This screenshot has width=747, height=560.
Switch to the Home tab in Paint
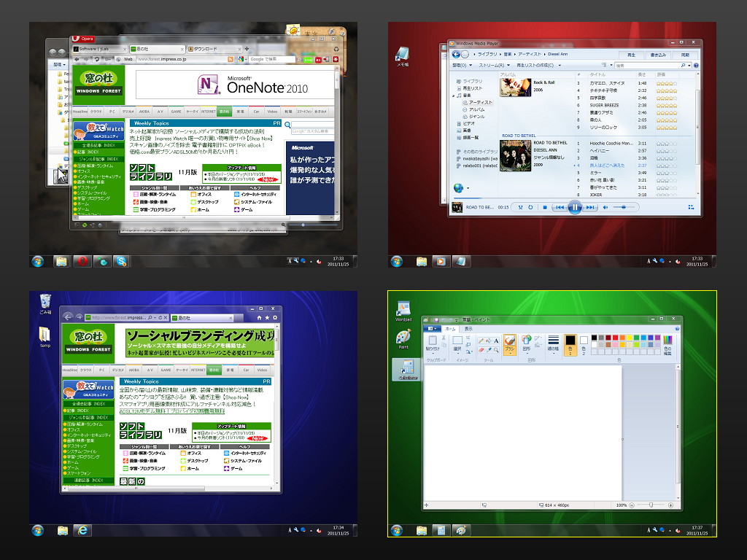tap(450, 329)
